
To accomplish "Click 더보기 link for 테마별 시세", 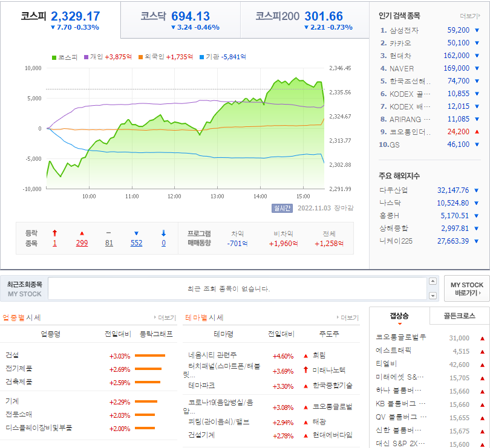I will [347, 318].
